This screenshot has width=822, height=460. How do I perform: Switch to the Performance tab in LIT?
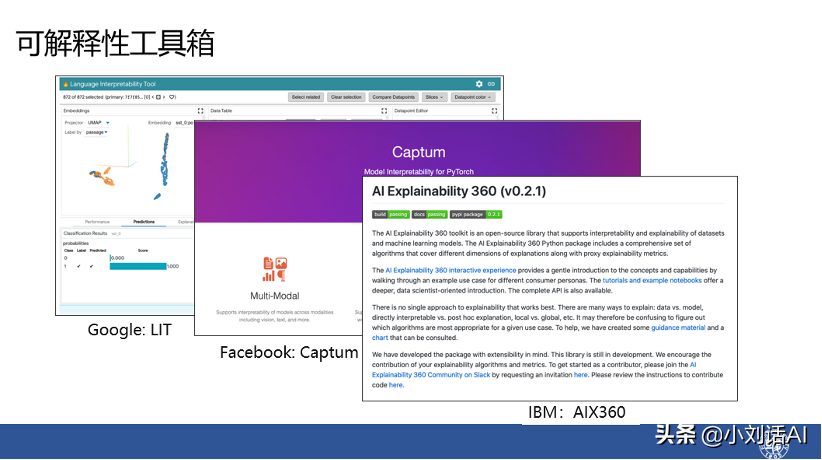click(x=98, y=222)
